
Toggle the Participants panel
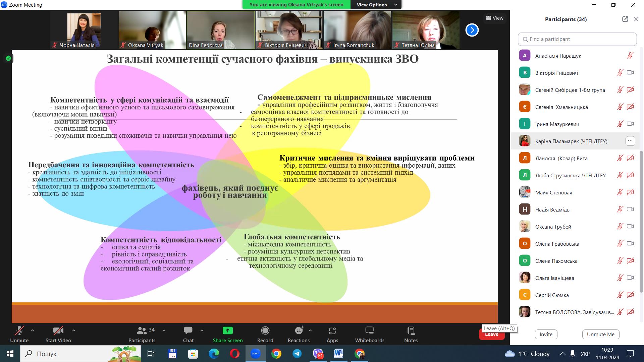142,335
